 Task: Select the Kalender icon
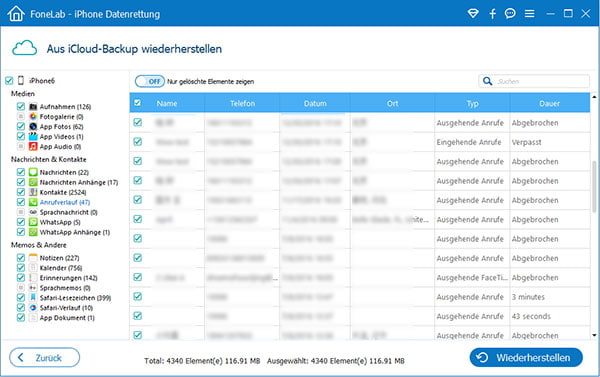(x=33, y=268)
